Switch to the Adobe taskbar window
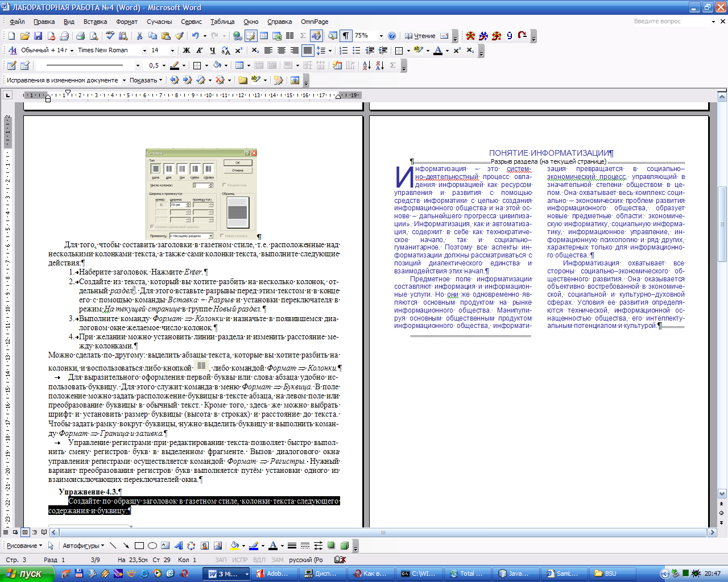Screen dimensions: 728x582 [x=274, y=573]
